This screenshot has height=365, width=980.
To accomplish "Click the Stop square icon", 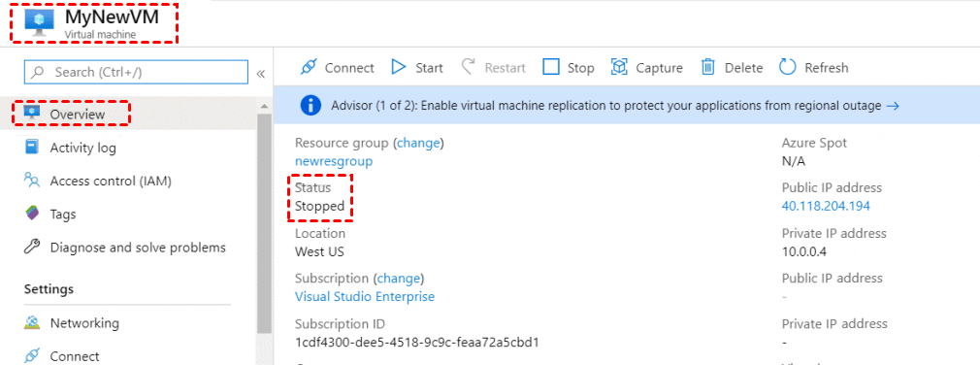I will pos(550,67).
